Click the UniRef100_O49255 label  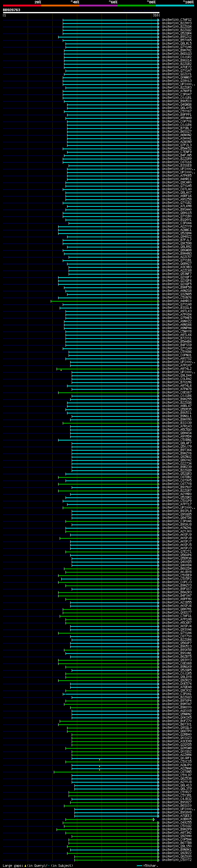click(177, 822)
